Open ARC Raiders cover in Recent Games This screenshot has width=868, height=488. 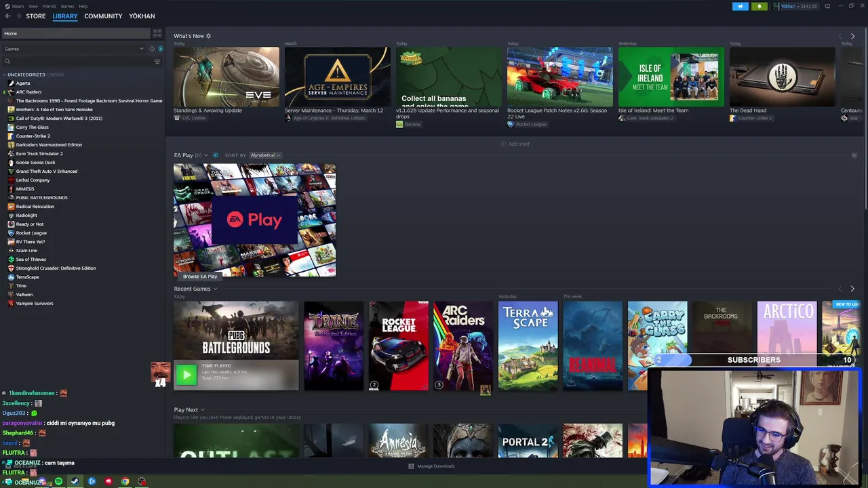coord(463,346)
